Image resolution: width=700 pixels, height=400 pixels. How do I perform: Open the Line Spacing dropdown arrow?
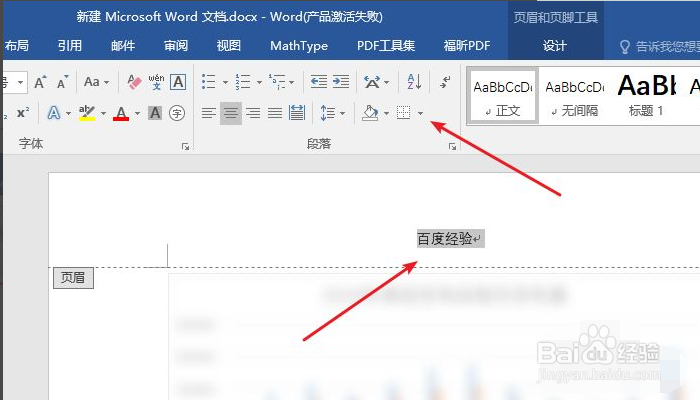coord(342,113)
